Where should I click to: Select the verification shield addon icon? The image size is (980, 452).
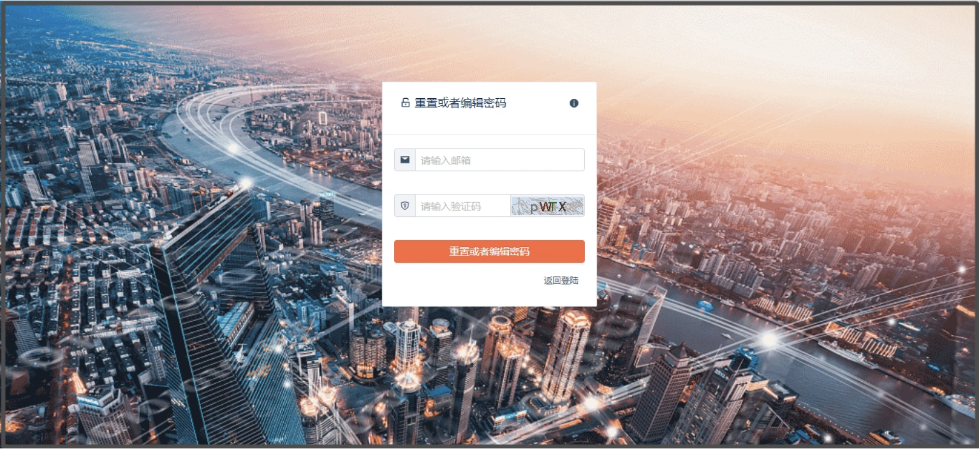coord(405,206)
